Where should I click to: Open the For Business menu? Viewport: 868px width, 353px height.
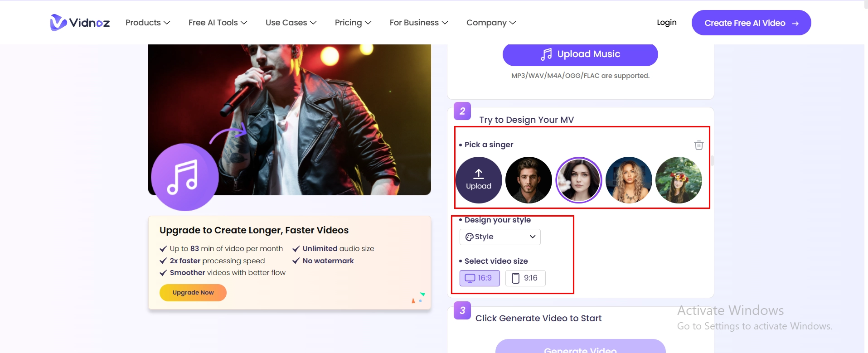click(x=419, y=23)
